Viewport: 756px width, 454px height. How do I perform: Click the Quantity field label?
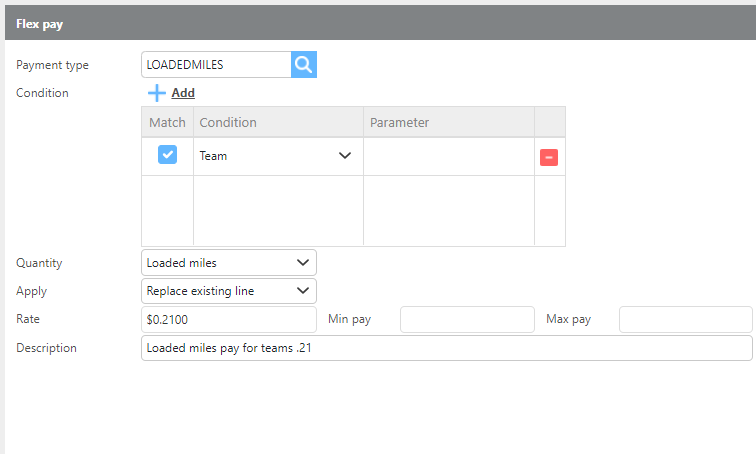click(x=39, y=263)
